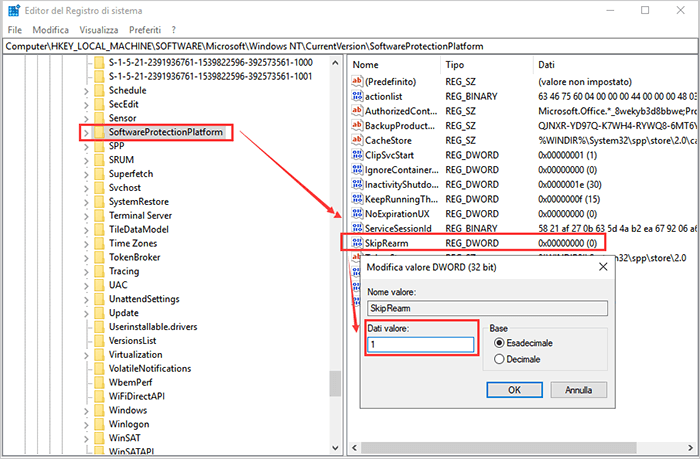Select the WinSAT folder icon
The width and height of the screenshot is (700, 459).
[x=97, y=438]
